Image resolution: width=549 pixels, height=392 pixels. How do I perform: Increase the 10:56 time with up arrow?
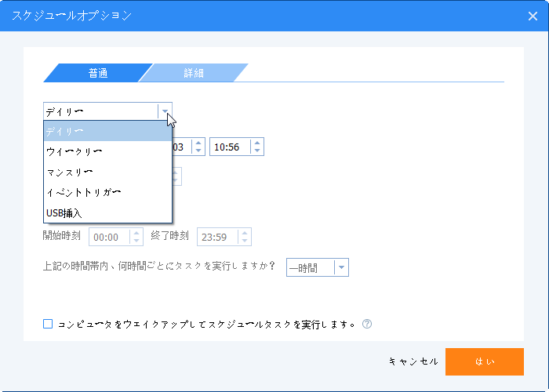(x=257, y=143)
